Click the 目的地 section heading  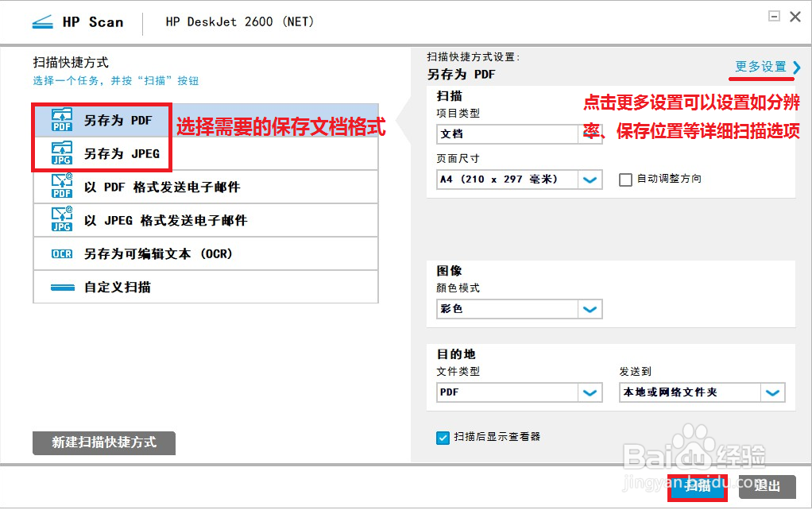tap(456, 354)
